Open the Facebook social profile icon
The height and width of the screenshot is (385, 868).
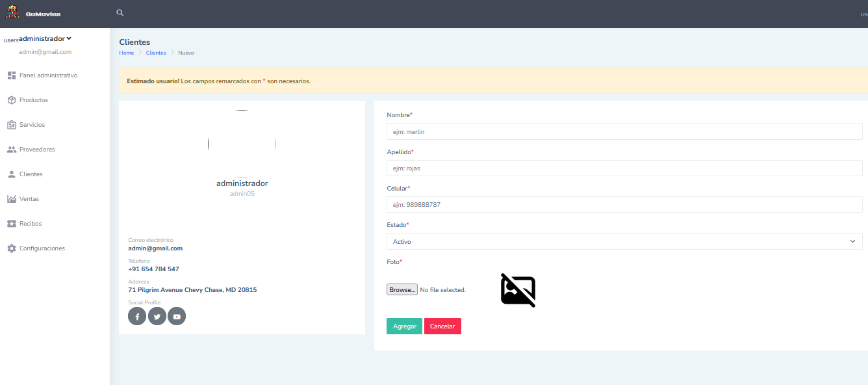[x=137, y=316]
